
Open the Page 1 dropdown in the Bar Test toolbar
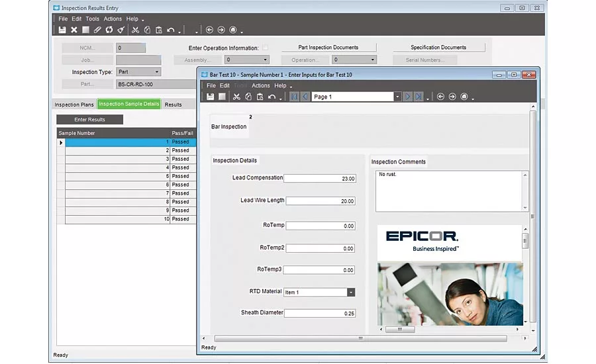click(397, 97)
